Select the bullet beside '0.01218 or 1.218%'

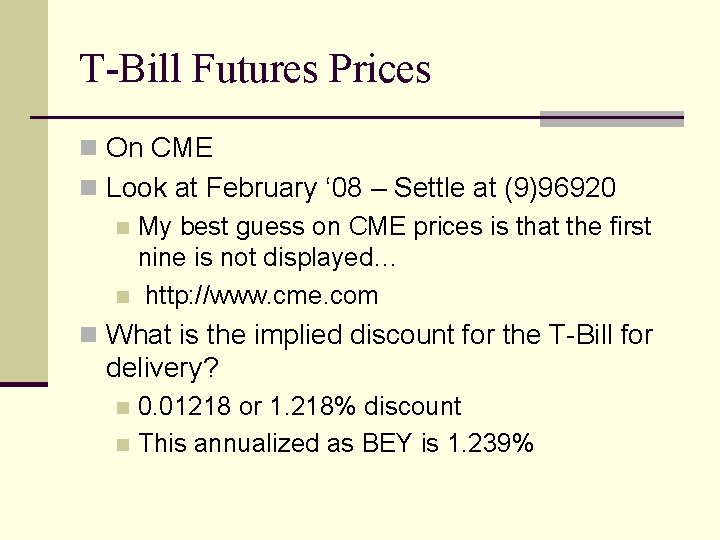(x=122, y=407)
